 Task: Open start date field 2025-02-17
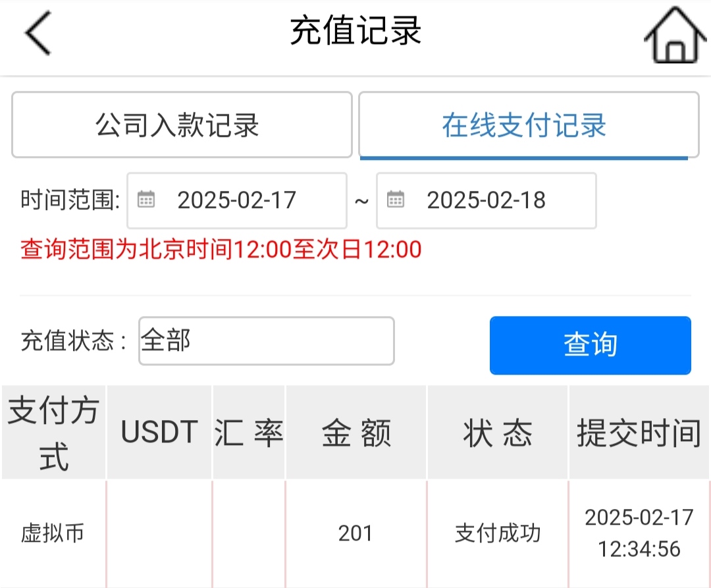237,200
